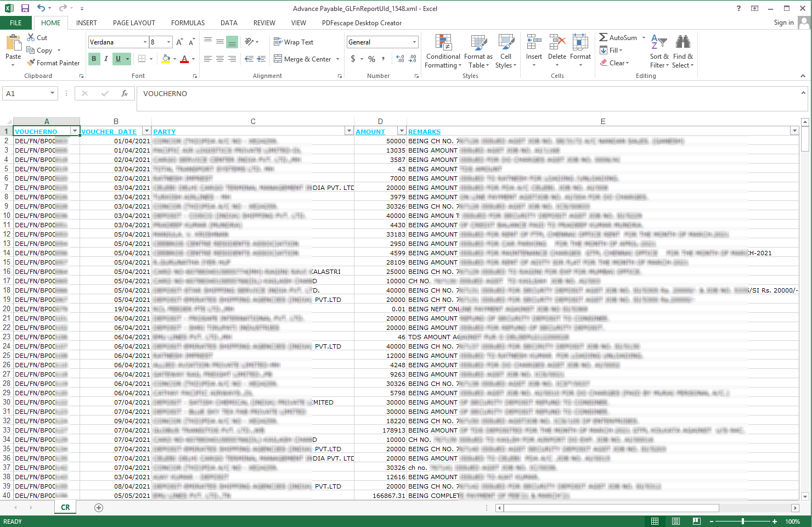Click the yellow fill color swatch
This screenshot has width=812, height=527.
(x=166, y=59)
